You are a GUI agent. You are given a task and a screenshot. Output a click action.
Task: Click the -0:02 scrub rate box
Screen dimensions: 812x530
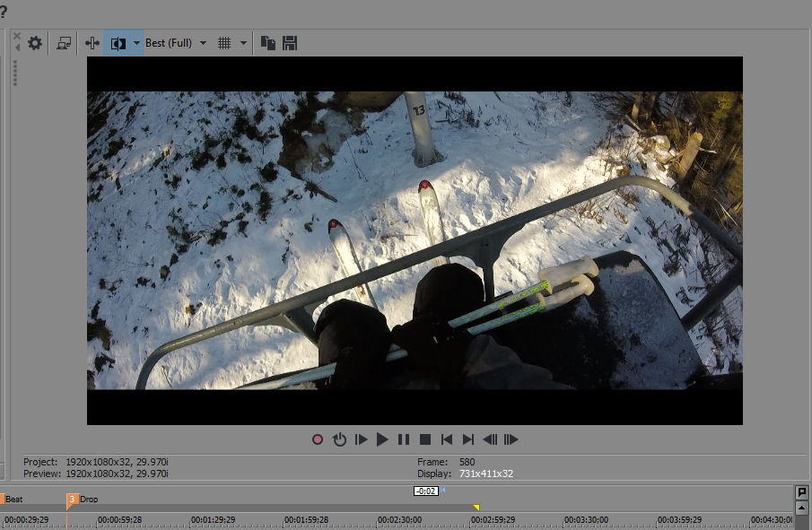tap(425, 491)
